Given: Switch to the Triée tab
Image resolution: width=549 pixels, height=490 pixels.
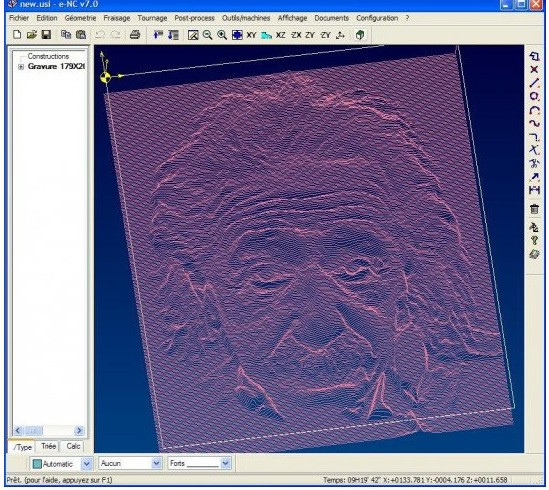Looking at the screenshot, I should click(x=48, y=446).
